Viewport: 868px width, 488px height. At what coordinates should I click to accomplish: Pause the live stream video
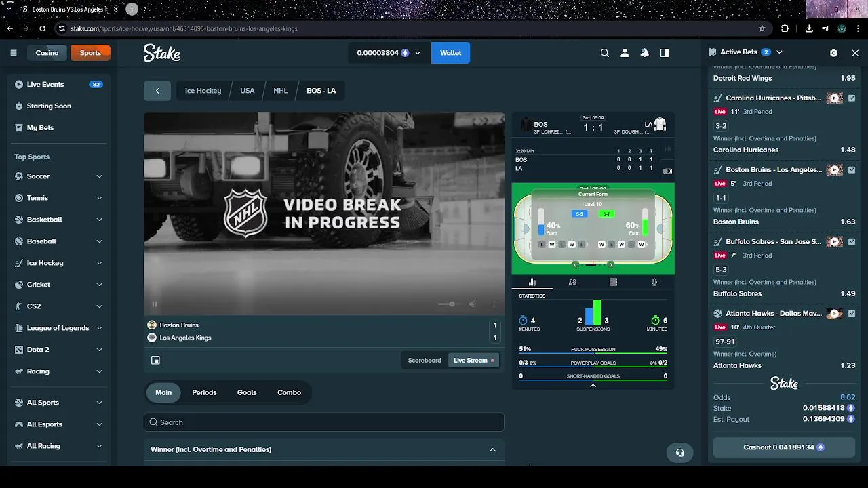pos(155,304)
